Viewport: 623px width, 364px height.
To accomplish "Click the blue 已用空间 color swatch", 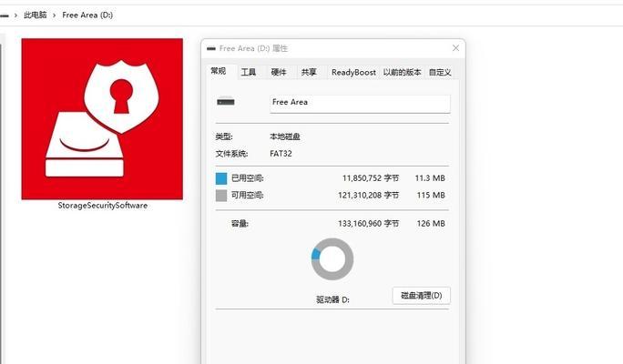I will coord(221,178).
